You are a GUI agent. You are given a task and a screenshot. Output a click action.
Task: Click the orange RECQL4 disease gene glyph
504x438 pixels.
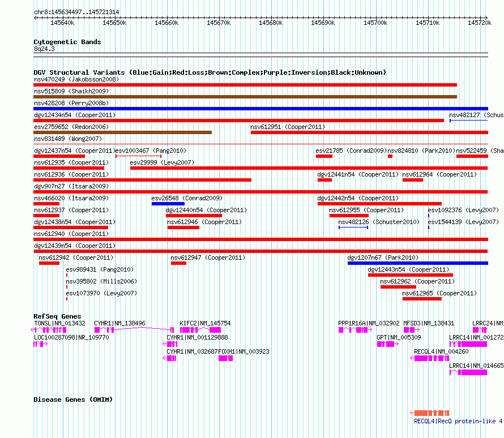pyautogui.click(x=430, y=413)
